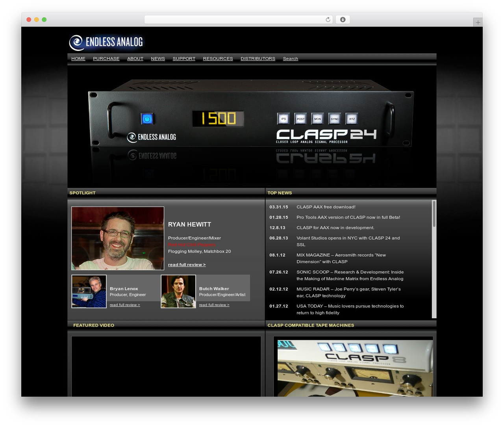Viewport: 504px width, 427px height.
Task: Open the CLASP for AAX in development news
Action: click(335, 228)
